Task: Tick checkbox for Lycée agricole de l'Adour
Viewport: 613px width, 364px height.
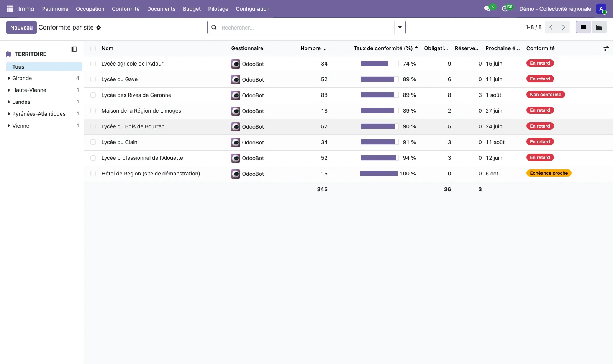Action: tap(93, 64)
